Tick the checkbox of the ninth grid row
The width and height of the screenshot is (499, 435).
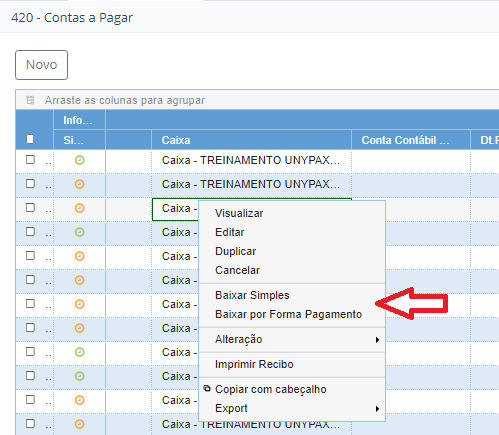click(30, 352)
